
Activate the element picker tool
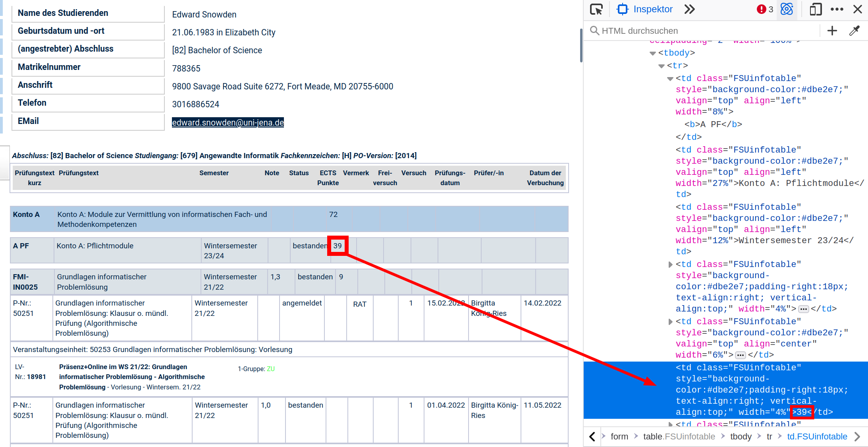click(x=596, y=9)
